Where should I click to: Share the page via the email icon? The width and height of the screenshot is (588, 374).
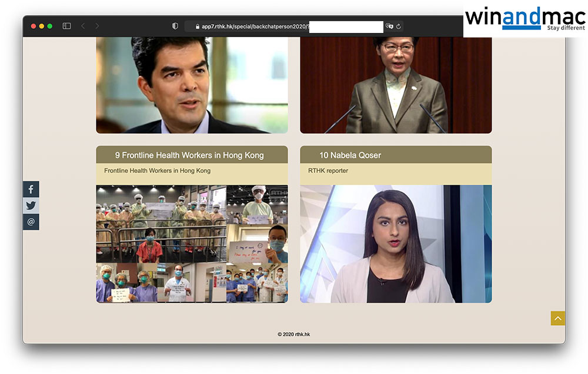pos(31,222)
